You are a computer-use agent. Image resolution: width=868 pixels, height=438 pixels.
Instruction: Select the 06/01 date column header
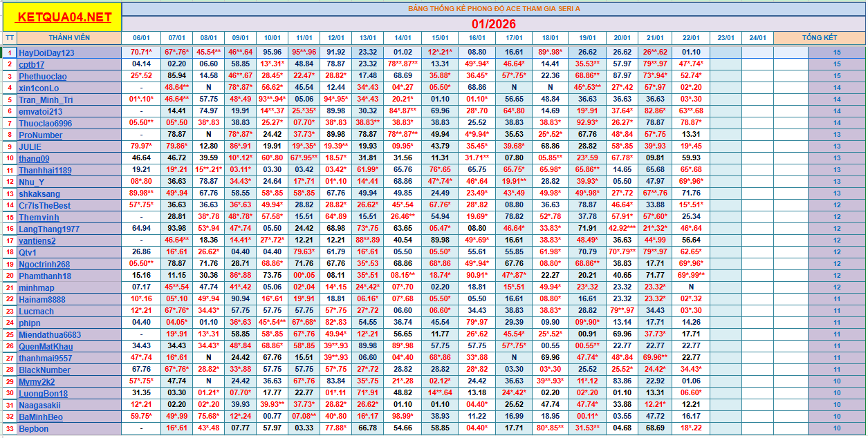tap(141, 38)
